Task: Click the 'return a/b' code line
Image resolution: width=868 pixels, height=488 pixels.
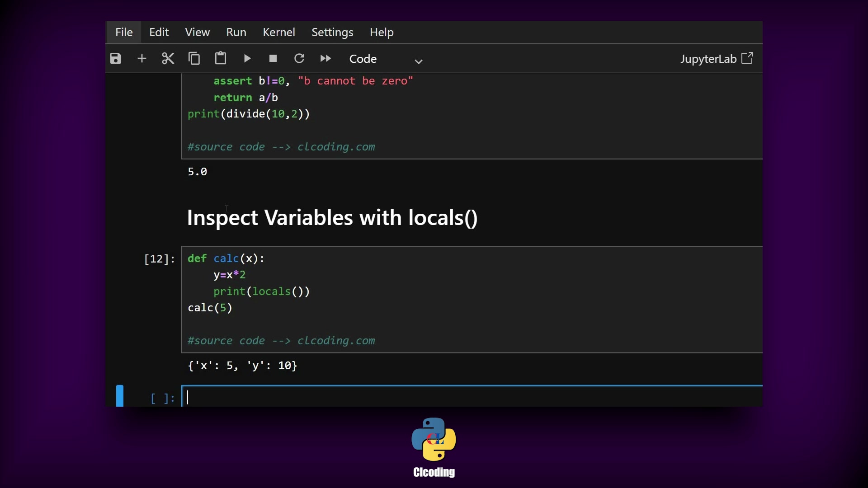Action: pos(246,98)
